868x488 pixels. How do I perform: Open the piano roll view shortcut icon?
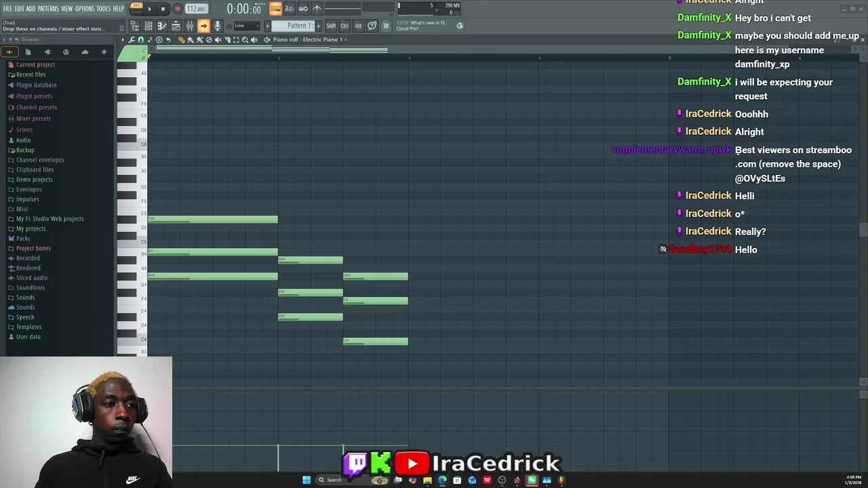[162, 26]
